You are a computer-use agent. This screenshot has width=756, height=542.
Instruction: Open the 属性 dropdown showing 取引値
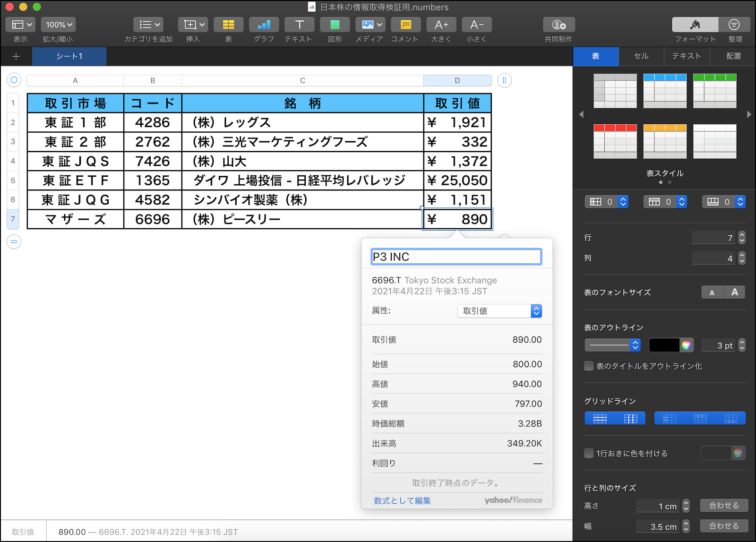[x=499, y=311]
